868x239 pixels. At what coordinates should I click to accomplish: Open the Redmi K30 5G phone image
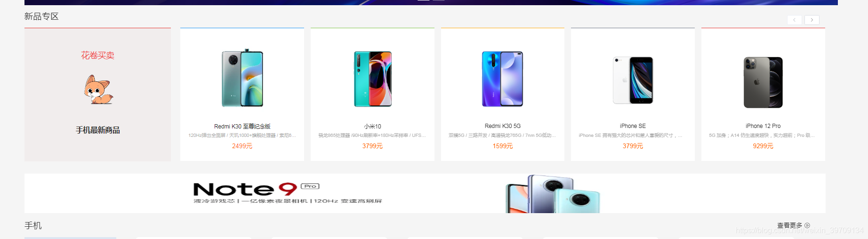pyautogui.click(x=502, y=79)
